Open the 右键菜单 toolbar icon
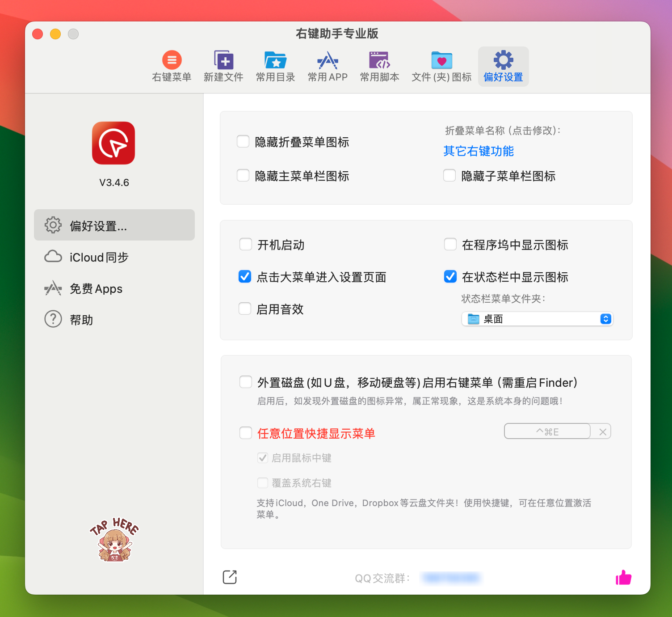Screen dimensions: 672x617 click(172, 60)
